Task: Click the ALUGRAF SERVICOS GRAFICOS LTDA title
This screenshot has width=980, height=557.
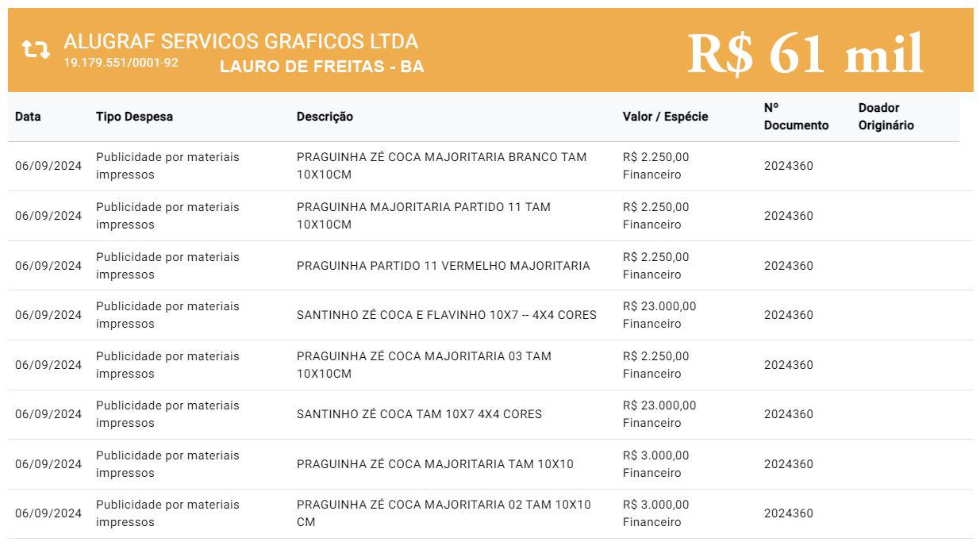Action: 240,41
